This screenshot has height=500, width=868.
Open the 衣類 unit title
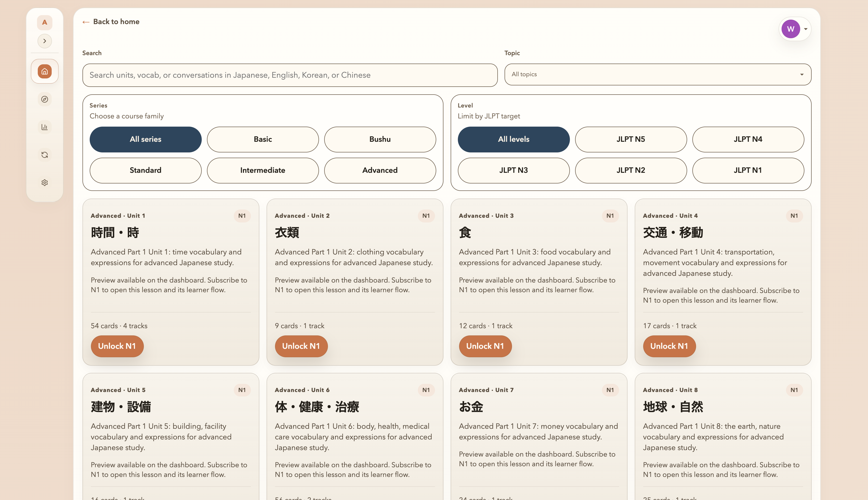pos(287,232)
